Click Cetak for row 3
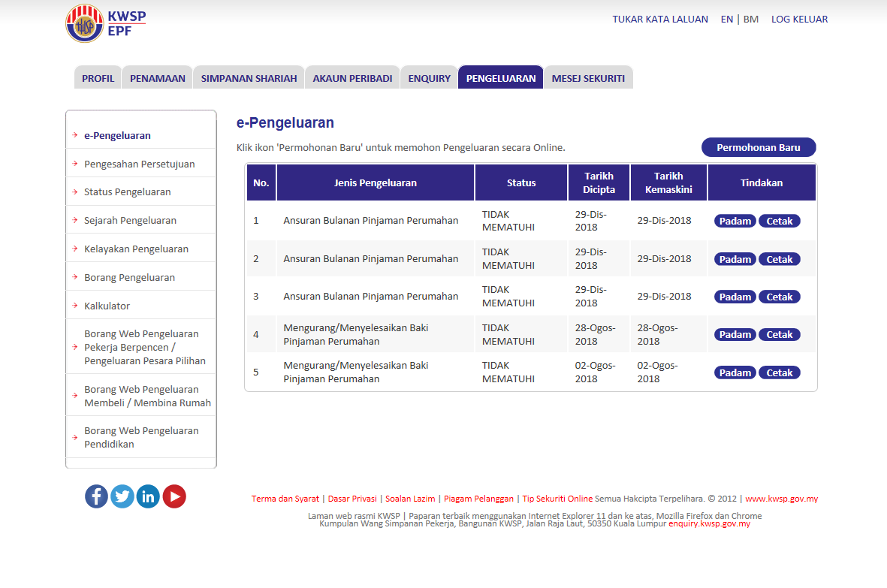887x588 pixels. coord(780,297)
